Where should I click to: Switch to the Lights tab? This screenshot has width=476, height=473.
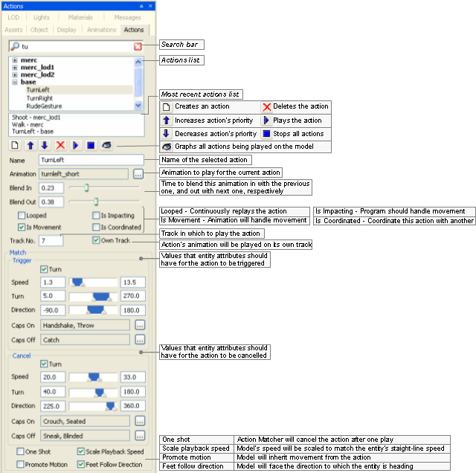tap(42, 17)
